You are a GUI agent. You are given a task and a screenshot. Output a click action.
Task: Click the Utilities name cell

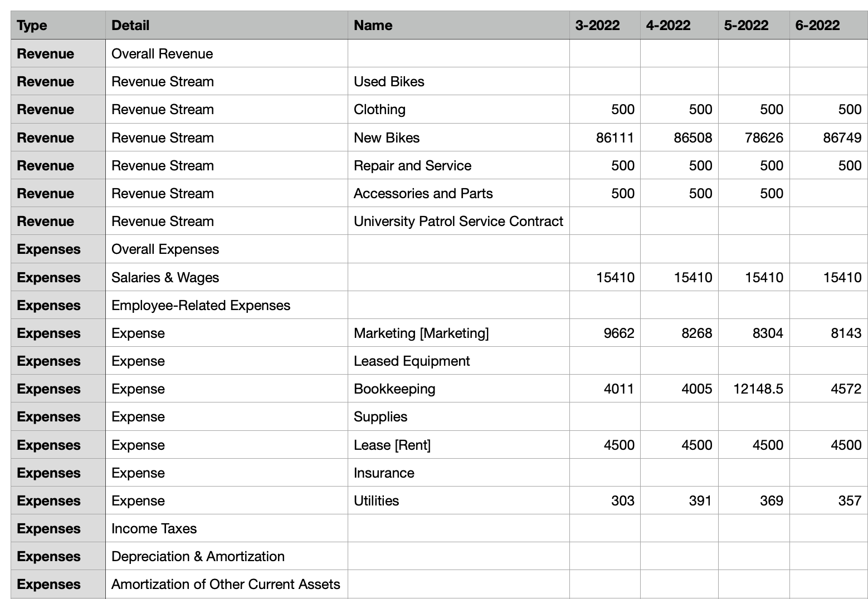459,500
